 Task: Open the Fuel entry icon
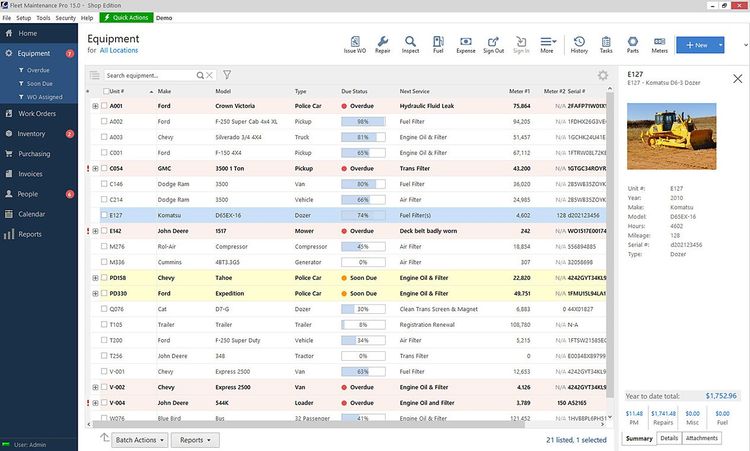point(437,43)
